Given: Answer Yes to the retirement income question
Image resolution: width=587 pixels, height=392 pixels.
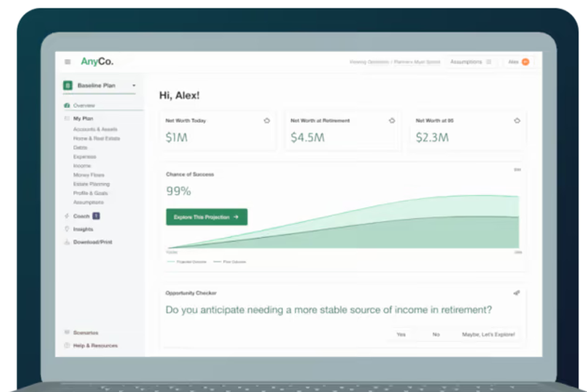Looking at the screenshot, I should (401, 334).
